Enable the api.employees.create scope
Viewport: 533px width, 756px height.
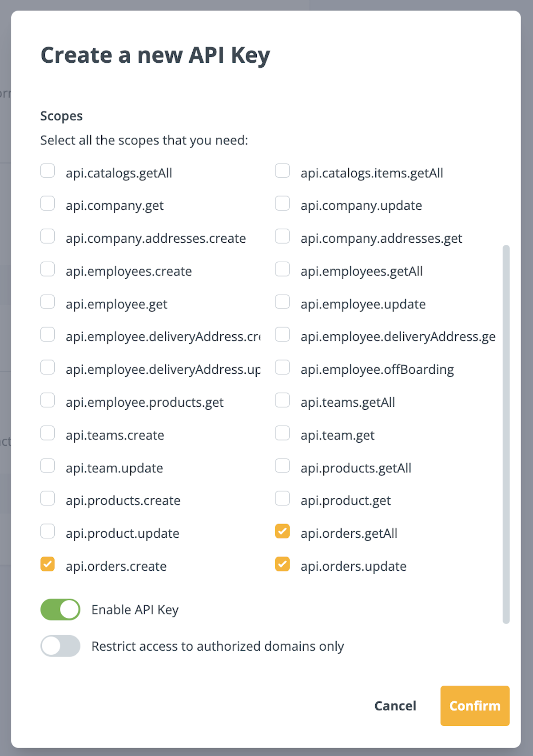click(x=48, y=269)
